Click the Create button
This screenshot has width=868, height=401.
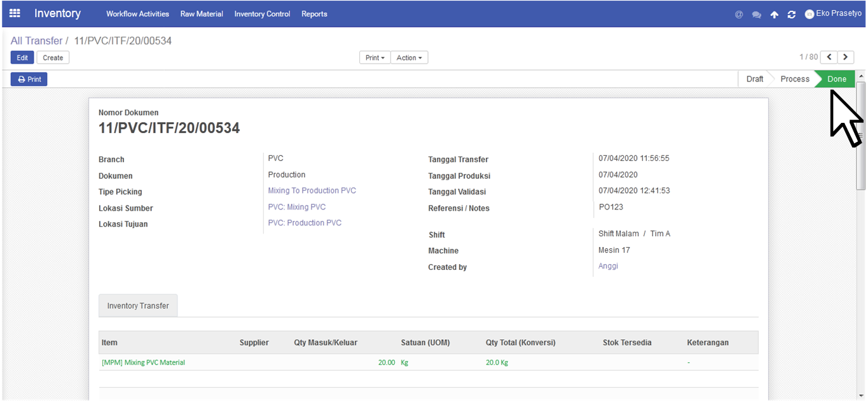[x=53, y=58]
